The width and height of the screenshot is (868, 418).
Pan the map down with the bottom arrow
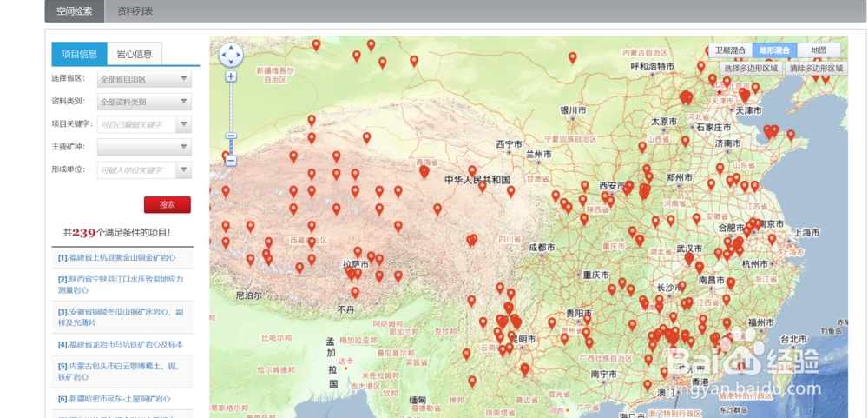[x=231, y=62]
